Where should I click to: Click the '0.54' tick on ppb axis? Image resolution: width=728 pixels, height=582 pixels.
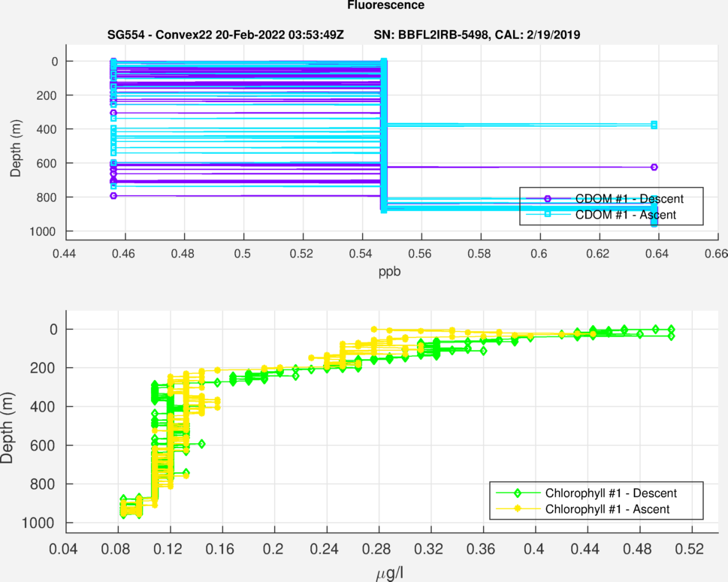click(361, 254)
